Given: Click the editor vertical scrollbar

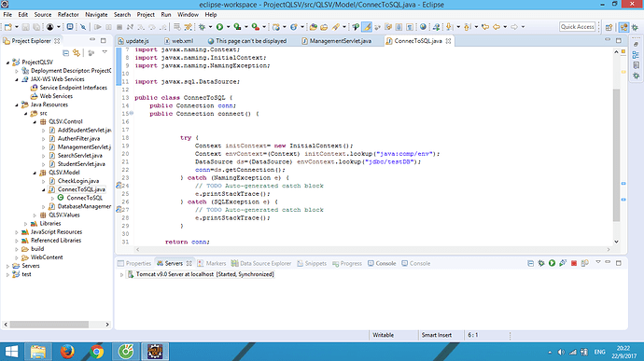Looking at the screenshot, I should [616, 155].
